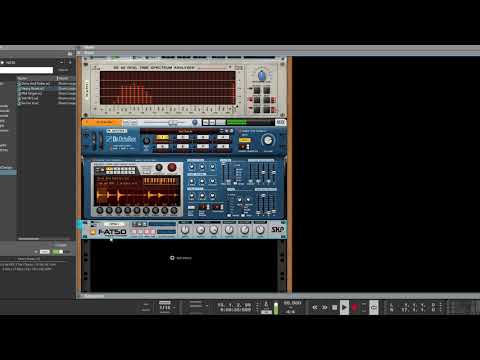Click the dark knob beside the red Rex knob
Image resolution: width=480 pixels, height=360 pixels.
coord(159,167)
